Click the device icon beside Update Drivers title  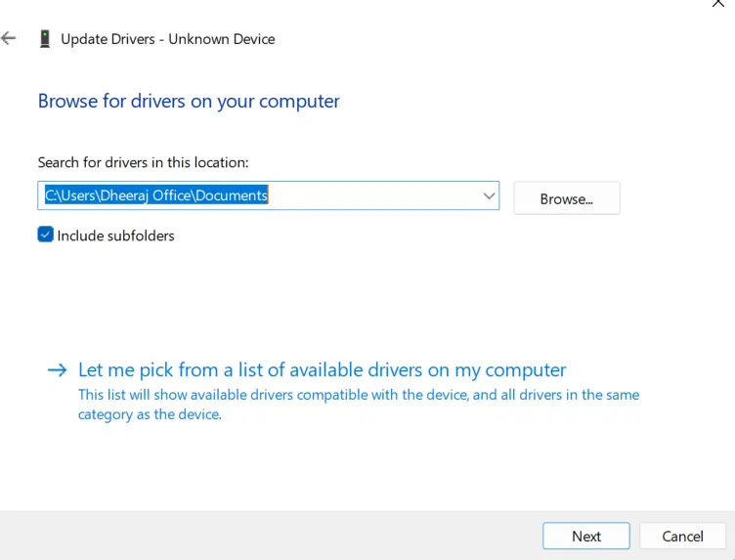pyautogui.click(x=45, y=39)
